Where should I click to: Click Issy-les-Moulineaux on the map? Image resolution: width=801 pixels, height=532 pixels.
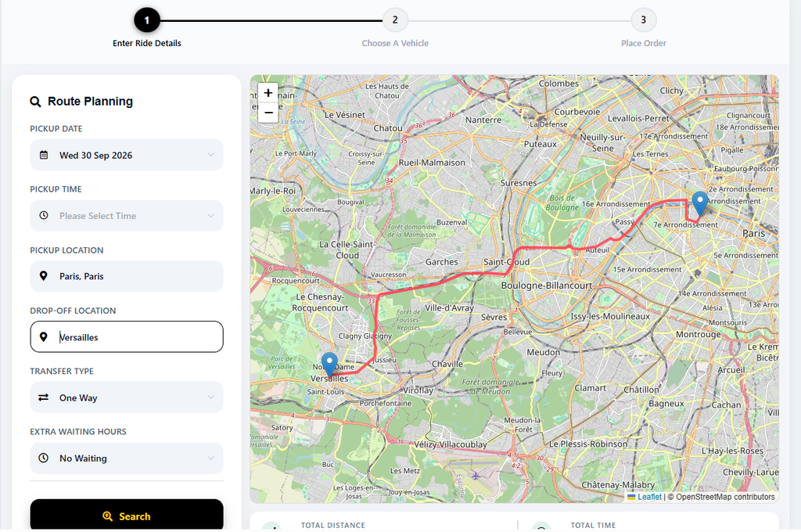(610, 316)
